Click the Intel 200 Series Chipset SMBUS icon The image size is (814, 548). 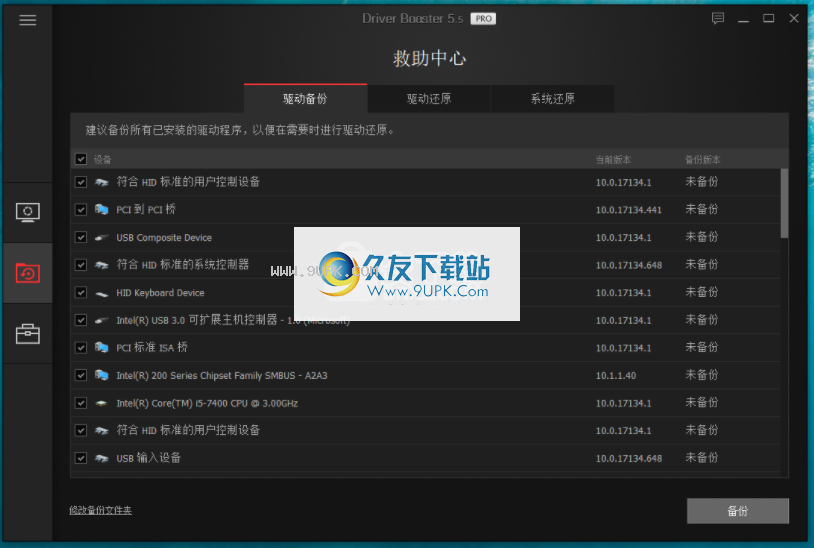tap(102, 375)
